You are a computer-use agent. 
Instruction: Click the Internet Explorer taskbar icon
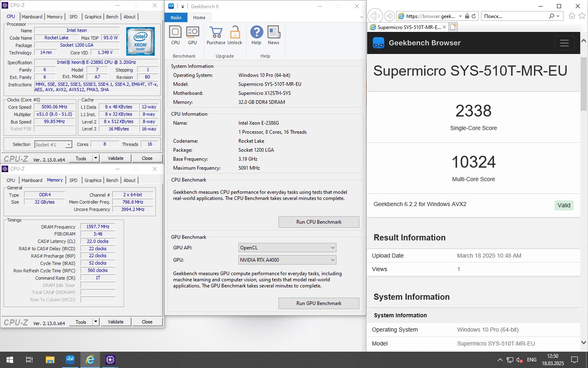click(90, 360)
